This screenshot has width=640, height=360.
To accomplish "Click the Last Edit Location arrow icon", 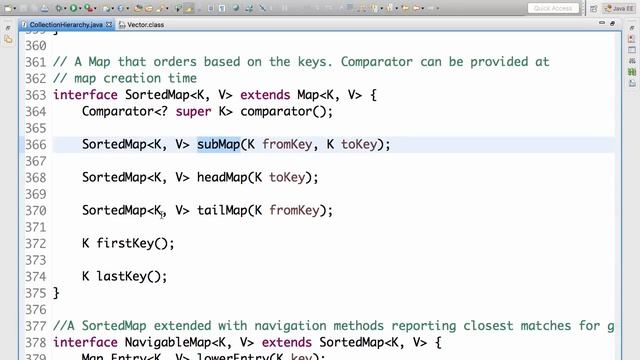I will coord(405,8).
